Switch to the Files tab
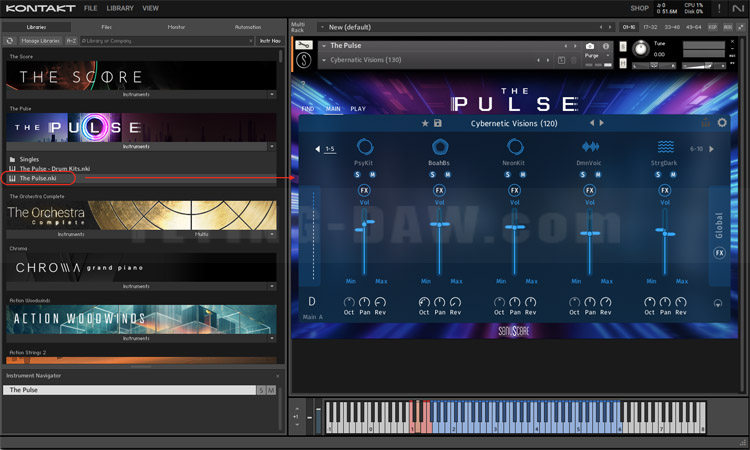 106,27
